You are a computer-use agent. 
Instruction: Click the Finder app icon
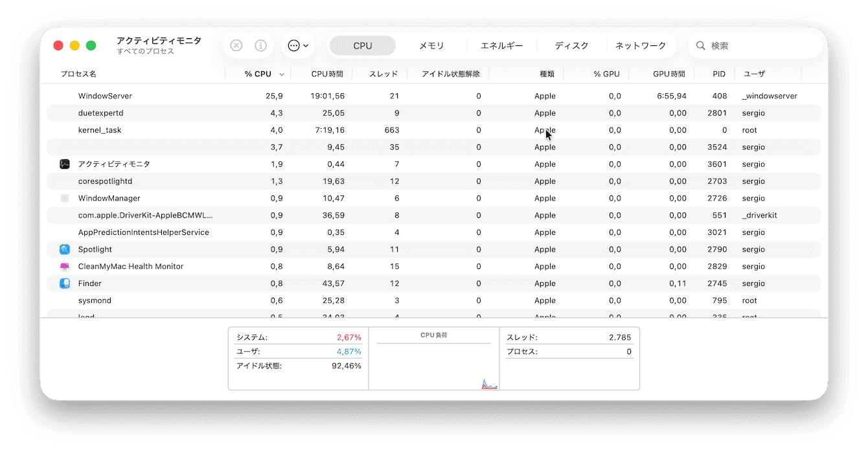pyautogui.click(x=65, y=283)
